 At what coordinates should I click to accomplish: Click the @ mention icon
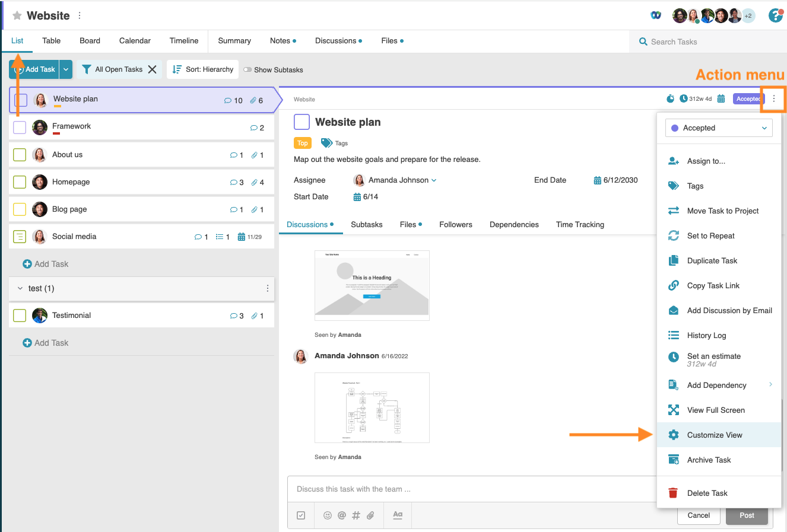[x=341, y=515]
